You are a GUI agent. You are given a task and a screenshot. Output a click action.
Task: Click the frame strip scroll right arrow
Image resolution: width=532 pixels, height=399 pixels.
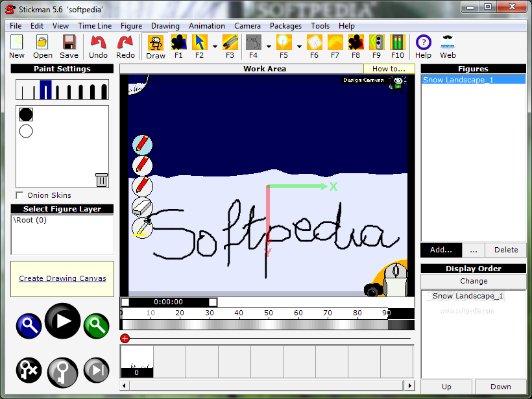[x=409, y=385]
